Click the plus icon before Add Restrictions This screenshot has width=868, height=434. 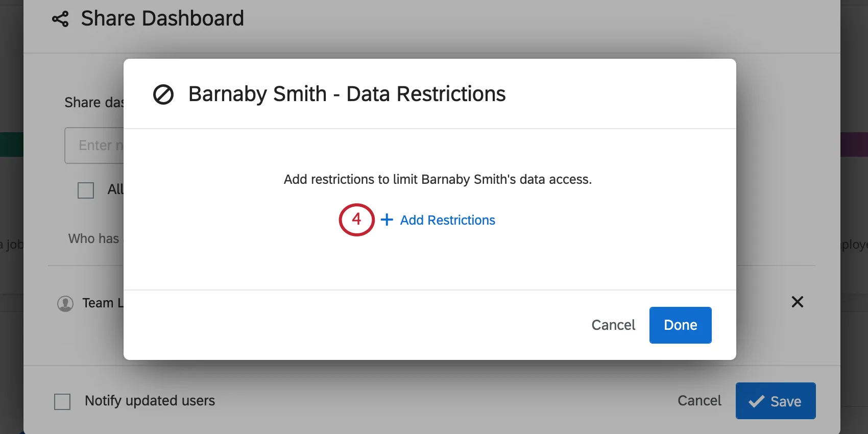(x=387, y=220)
